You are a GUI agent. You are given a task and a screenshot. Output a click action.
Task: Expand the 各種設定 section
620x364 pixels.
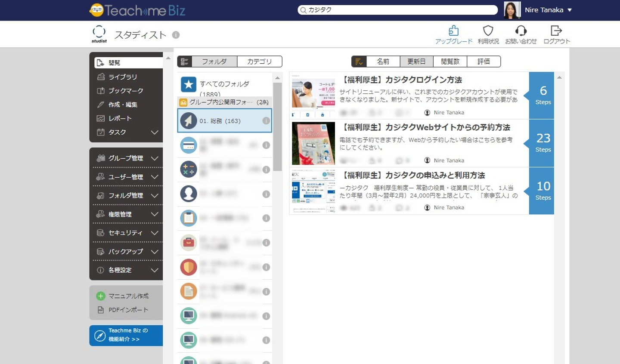click(155, 270)
